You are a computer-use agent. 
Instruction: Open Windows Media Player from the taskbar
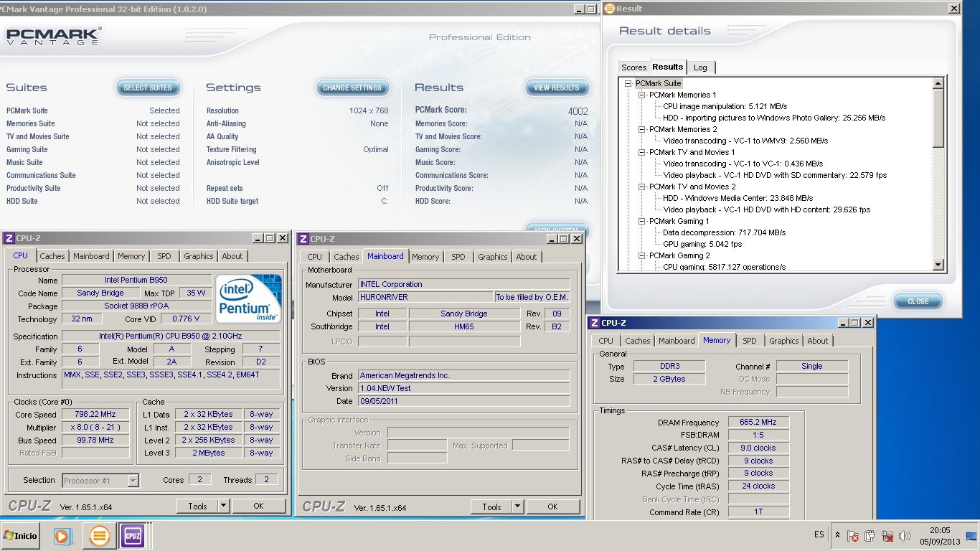[x=62, y=536]
